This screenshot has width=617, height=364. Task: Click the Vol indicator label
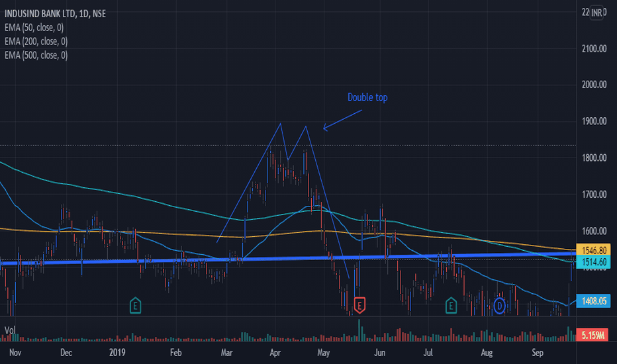pos(10,330)
